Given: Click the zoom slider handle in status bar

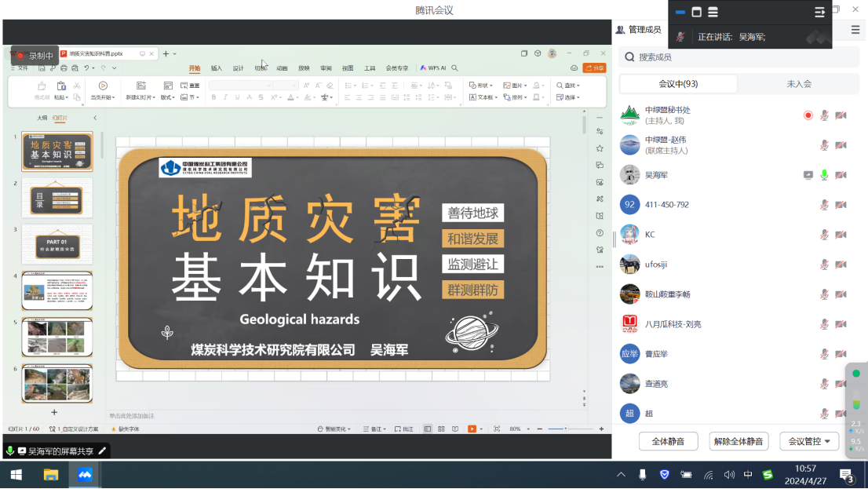Looking at the screenshot, I should tap(565, 429).
